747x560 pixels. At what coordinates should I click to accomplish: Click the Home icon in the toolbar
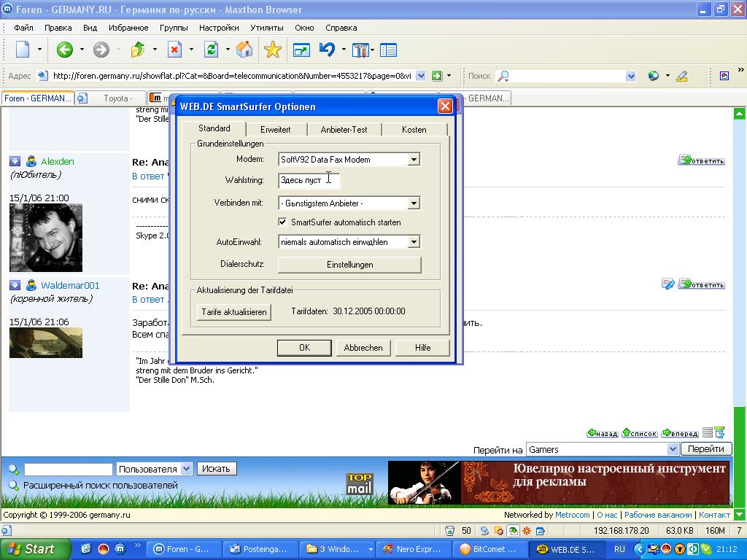click(x=244, y=50)
